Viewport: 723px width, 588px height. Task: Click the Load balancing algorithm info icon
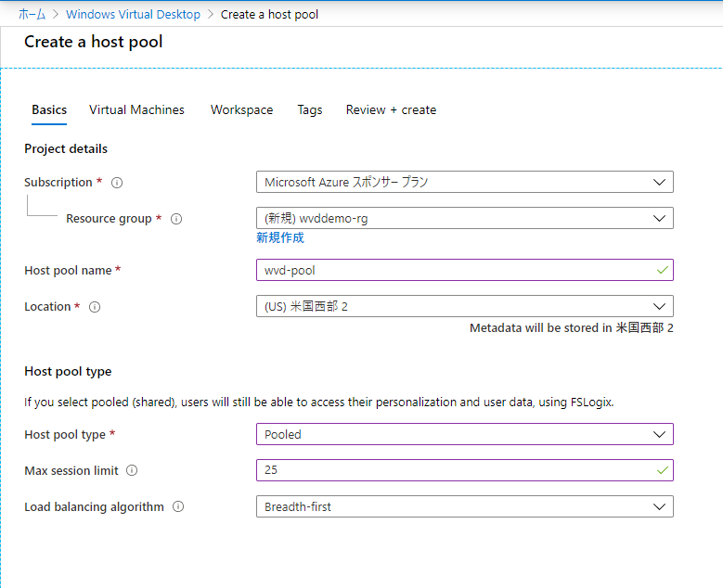(178, 507)
